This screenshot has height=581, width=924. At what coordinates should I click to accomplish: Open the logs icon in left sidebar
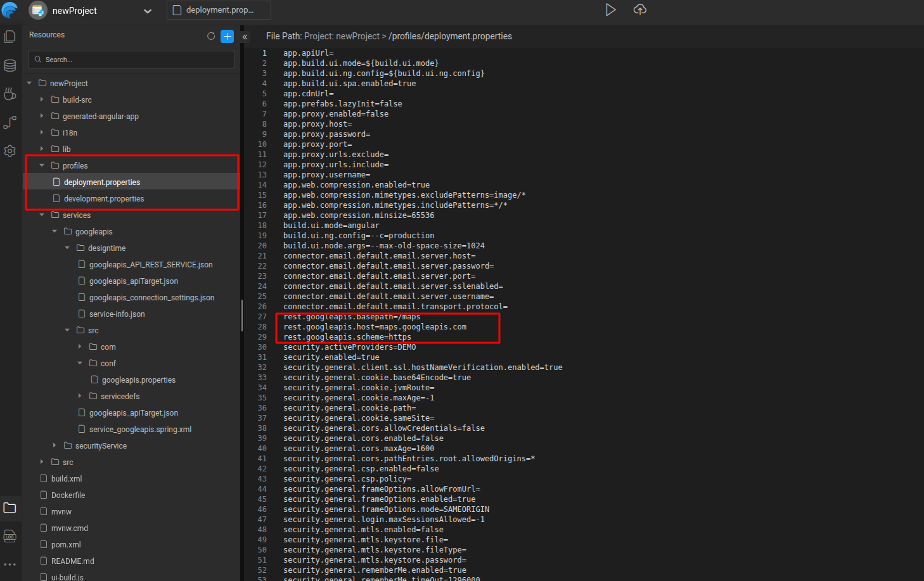tap(10, 537)
